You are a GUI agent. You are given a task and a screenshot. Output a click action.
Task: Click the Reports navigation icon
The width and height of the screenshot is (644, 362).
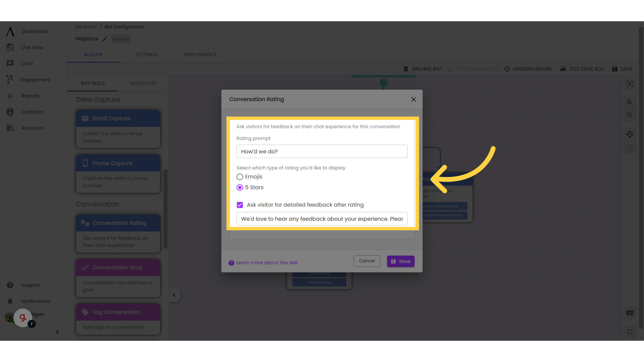pyautogui.click(x=10, y=96)
